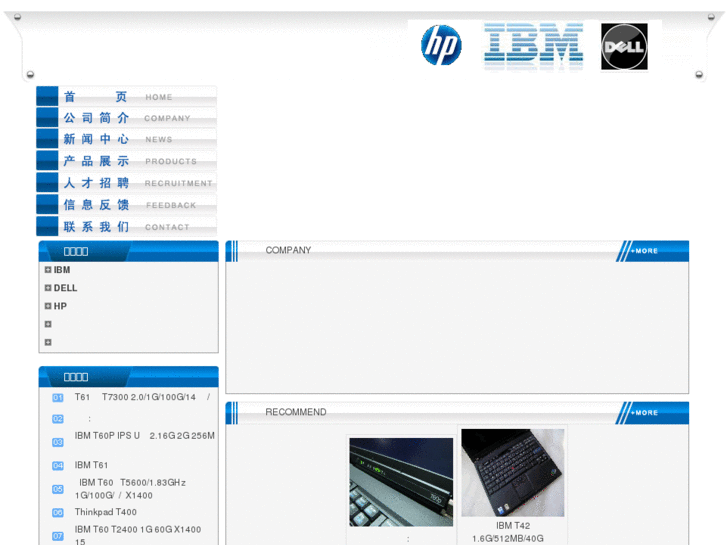Expand the IBM category plus icon
The height and width of the screenshot is (545, 727).
(48, 269)
